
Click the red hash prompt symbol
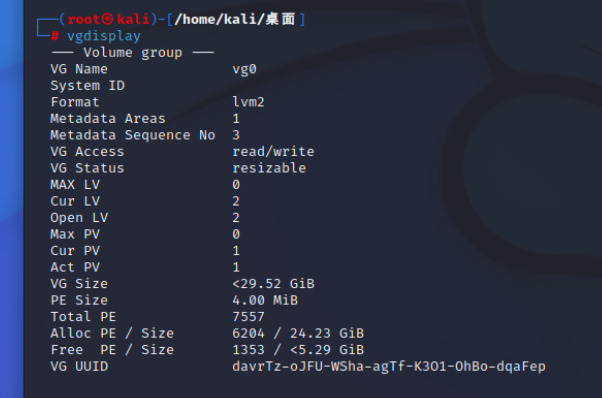pyautogui.click(x=55, y=36)
